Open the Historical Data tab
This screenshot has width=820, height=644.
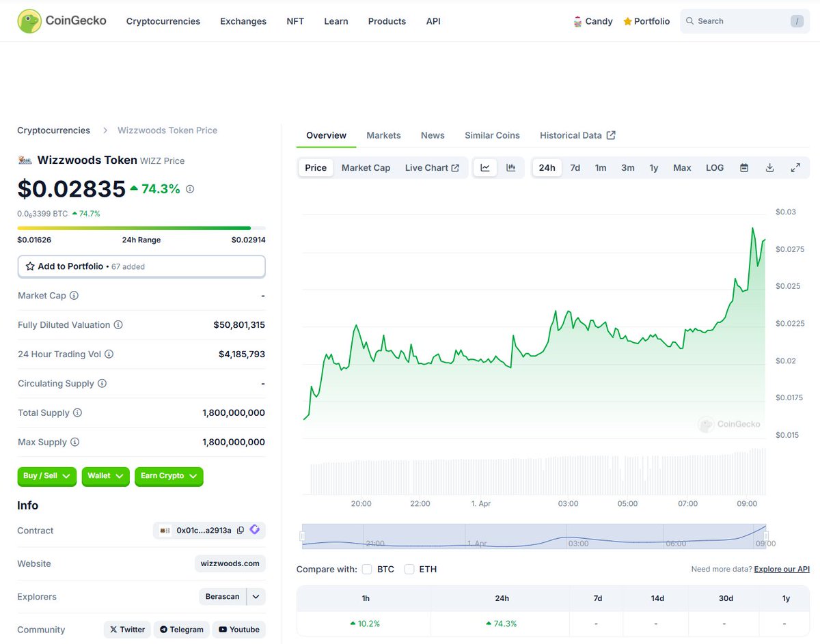click(577, 135)
